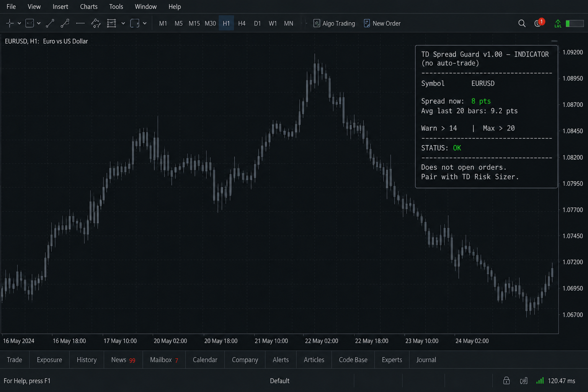The image size is (588, 392).
Task: Expand the Fibonacci tools dropdown arrow
Action: coord(123,23)
